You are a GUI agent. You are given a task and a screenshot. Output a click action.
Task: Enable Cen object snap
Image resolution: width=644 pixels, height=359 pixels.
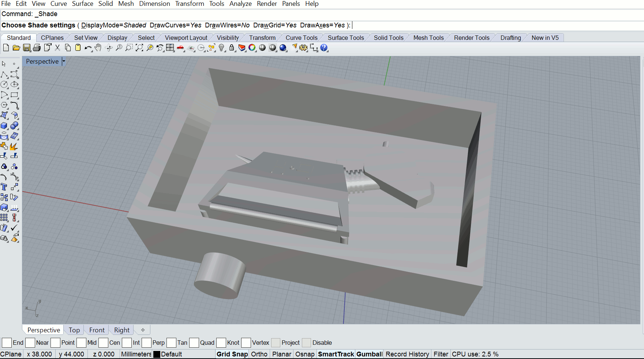click(x=103, y=343)
